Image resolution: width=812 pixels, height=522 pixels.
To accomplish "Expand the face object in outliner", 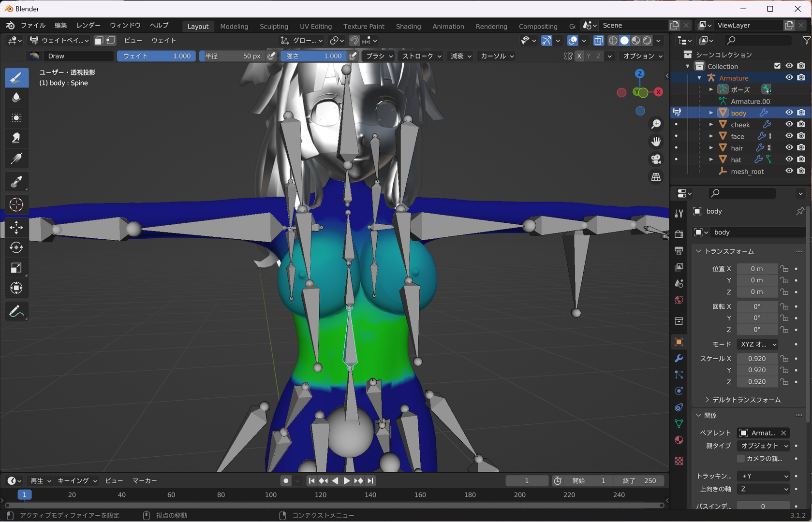I will point(711,136).
